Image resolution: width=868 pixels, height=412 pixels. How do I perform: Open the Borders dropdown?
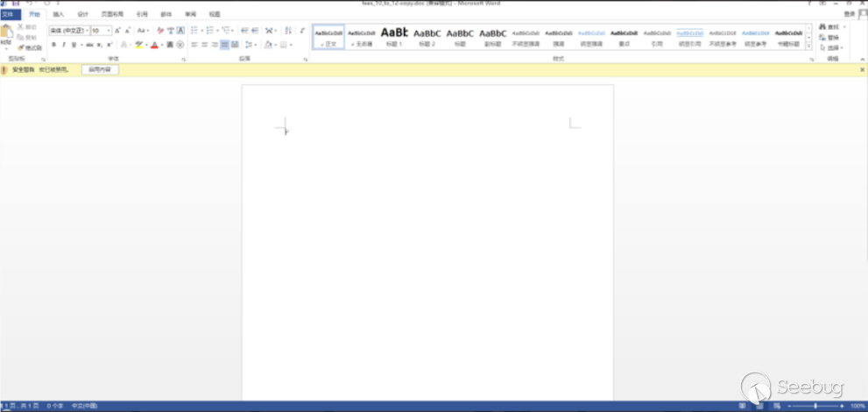pyautogui.click(x=285, y=45)
